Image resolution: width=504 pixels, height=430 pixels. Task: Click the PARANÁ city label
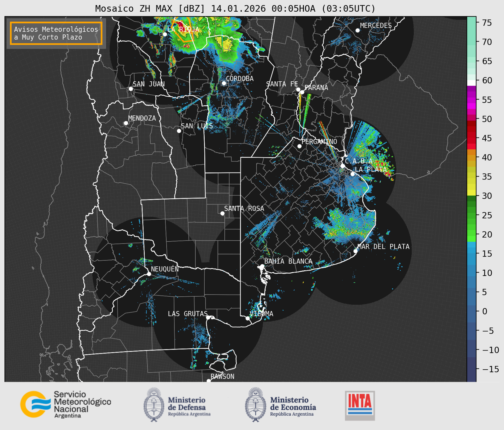click(x=316, y=88)
